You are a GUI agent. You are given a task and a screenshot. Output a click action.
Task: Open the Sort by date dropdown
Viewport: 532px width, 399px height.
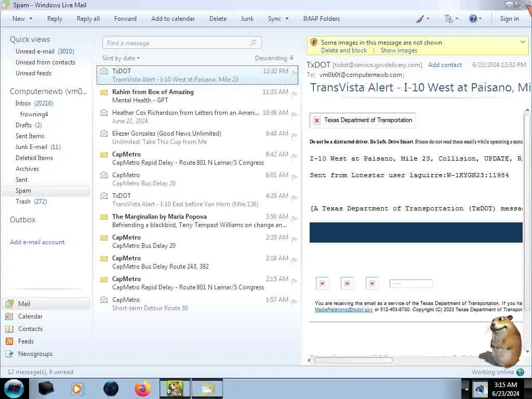121,58
